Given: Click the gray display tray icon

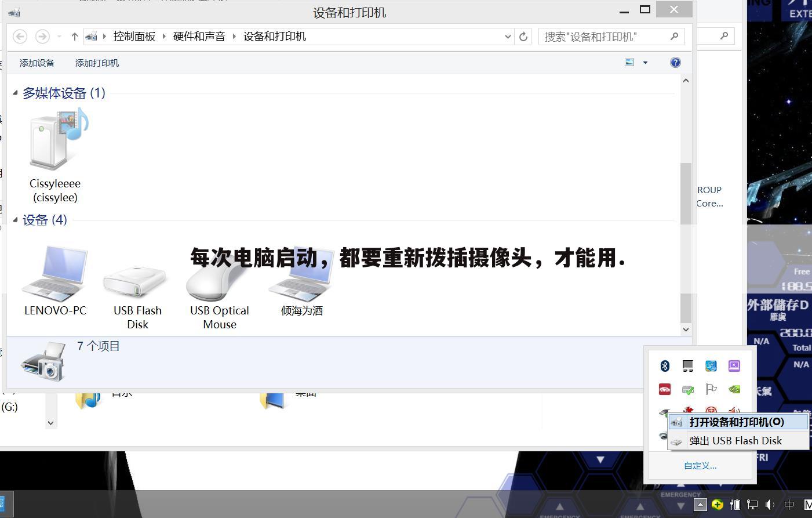Looking at the screenshot, I should click(688, 366).
